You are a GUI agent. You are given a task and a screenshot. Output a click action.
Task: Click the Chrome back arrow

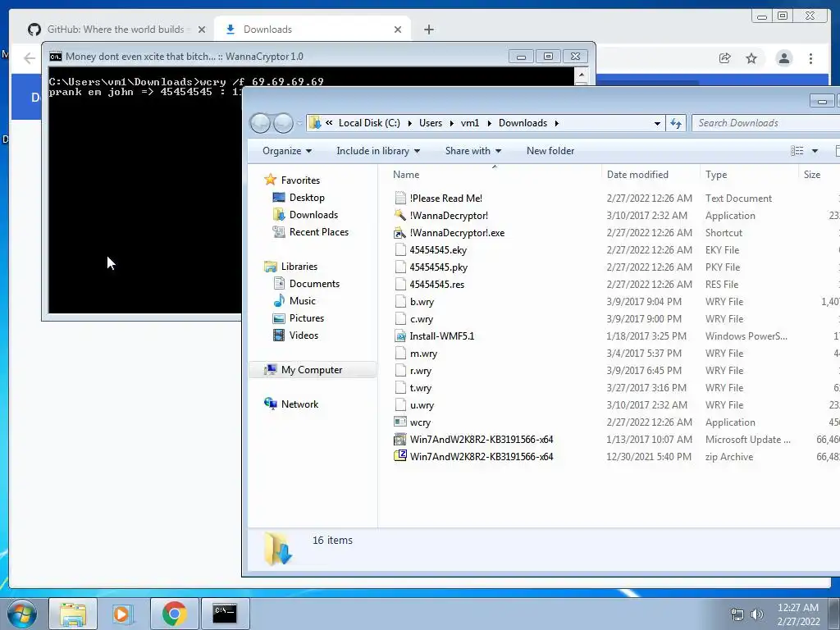tap(30, 58)
